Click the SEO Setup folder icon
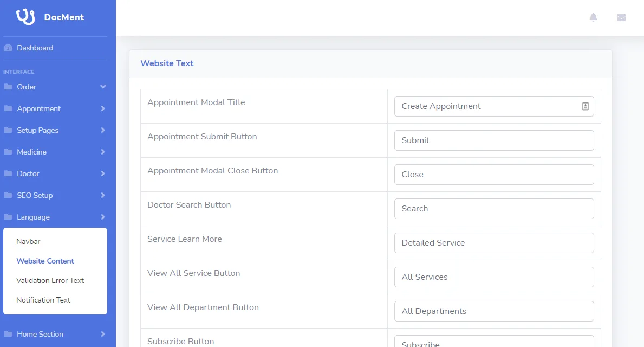 (8, 195)
